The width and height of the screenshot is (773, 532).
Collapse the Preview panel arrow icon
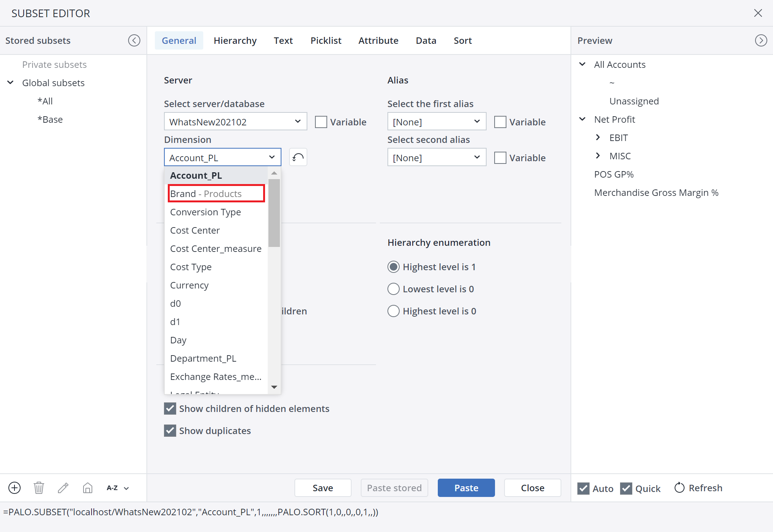click(761, 40)
